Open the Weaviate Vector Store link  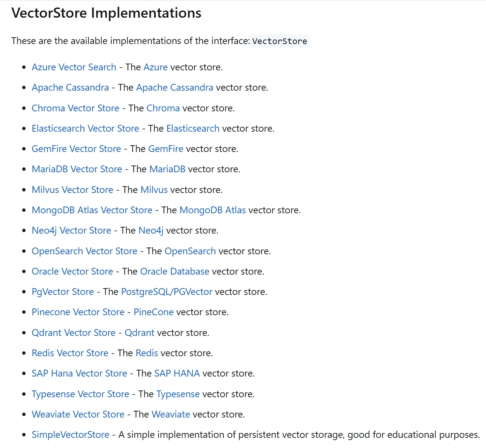pyautogui.click(x=78, y=415)
